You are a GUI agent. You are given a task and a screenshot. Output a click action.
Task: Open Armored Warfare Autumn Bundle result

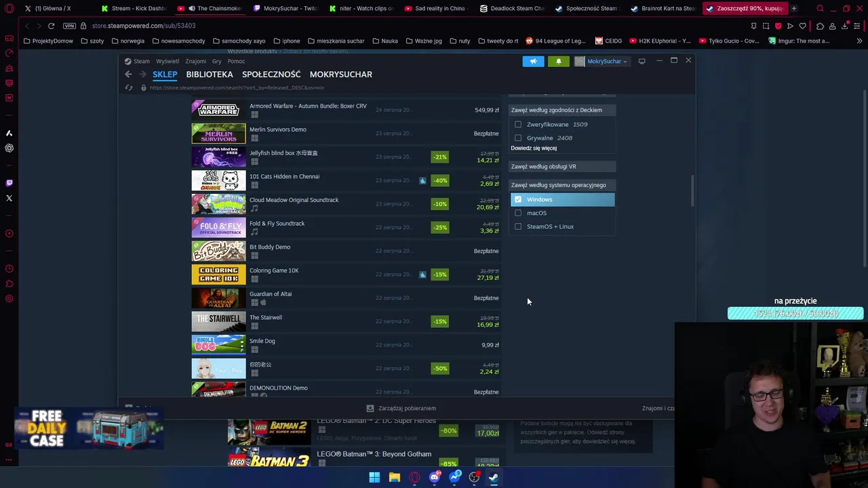pyautogui.click(x=346, y=110)
